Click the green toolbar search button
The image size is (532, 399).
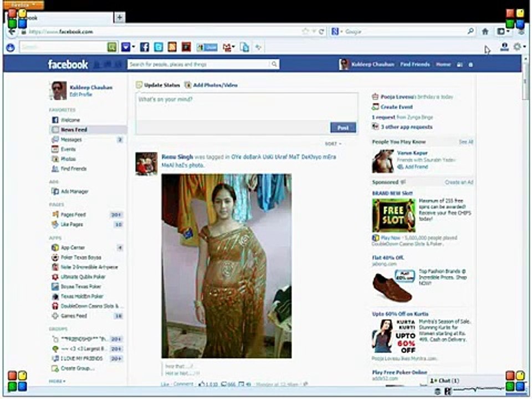[112, 47]
